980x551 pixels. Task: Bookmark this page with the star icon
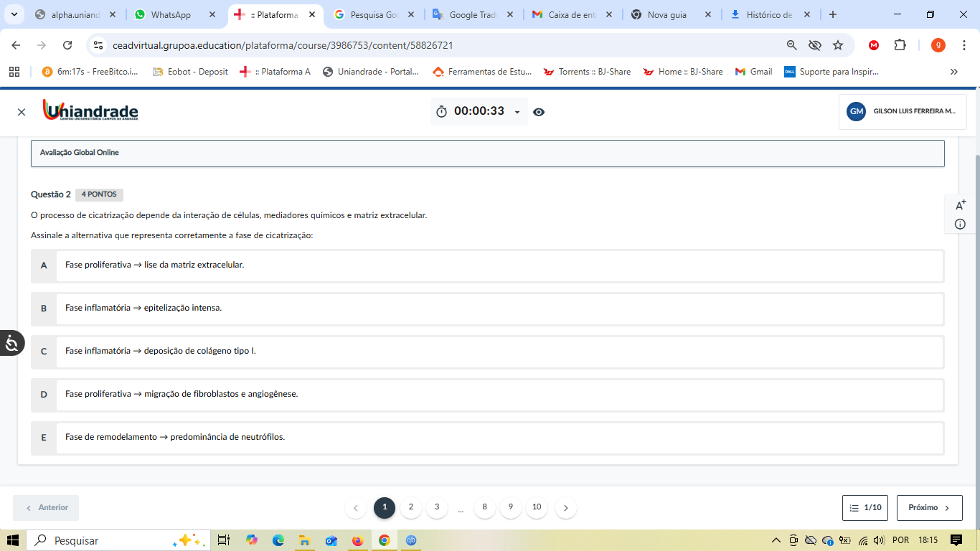coord(838,45)
